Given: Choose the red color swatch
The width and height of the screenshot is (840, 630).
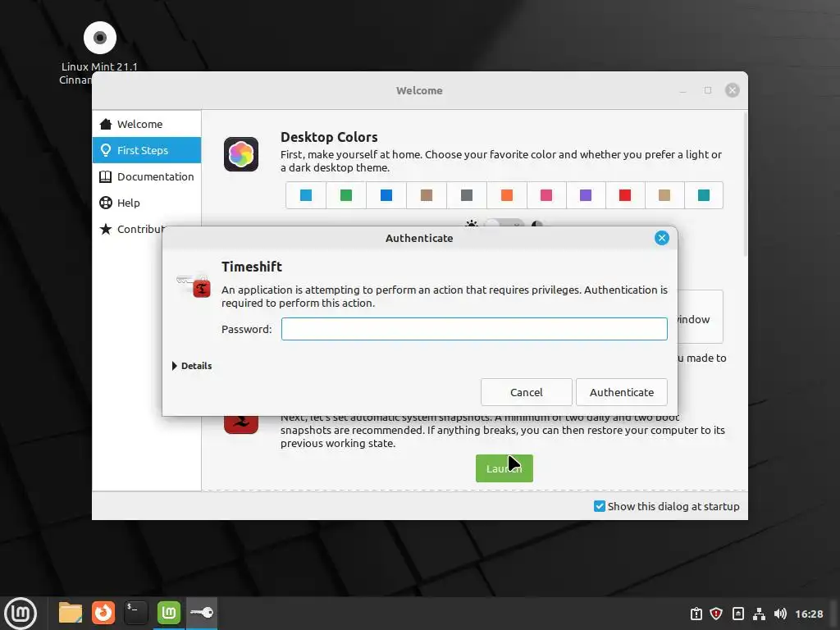Looking at the screenshot, I should point(625,195).
